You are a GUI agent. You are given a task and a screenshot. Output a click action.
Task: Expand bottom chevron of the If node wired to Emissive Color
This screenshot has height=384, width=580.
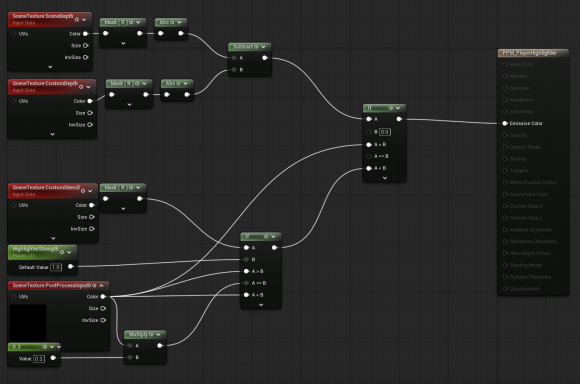(385, 178)
